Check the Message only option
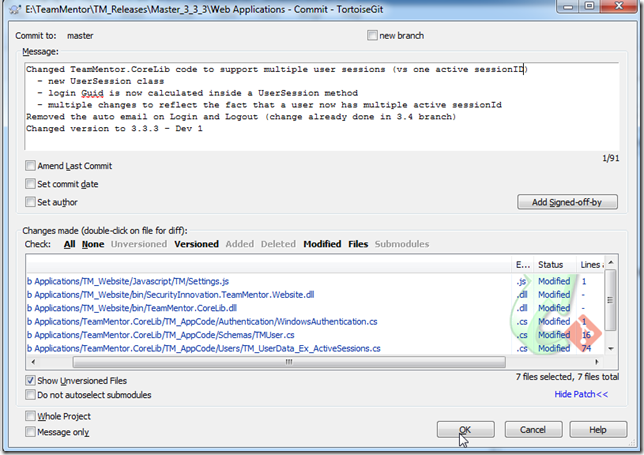The image size is (644, 455). click(x=30, y=432)
